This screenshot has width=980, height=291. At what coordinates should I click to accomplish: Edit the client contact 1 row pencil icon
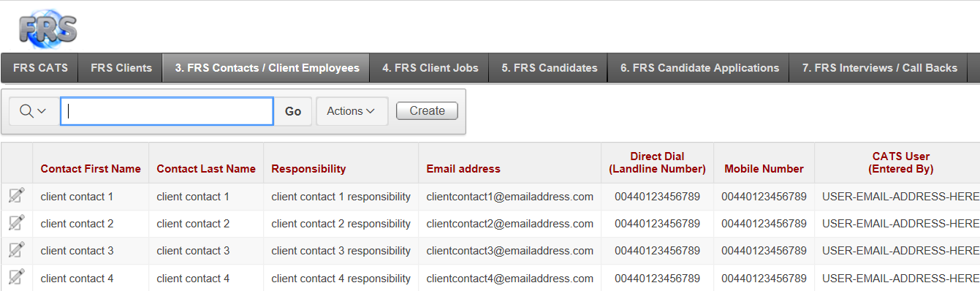click(x=16, y=196)
